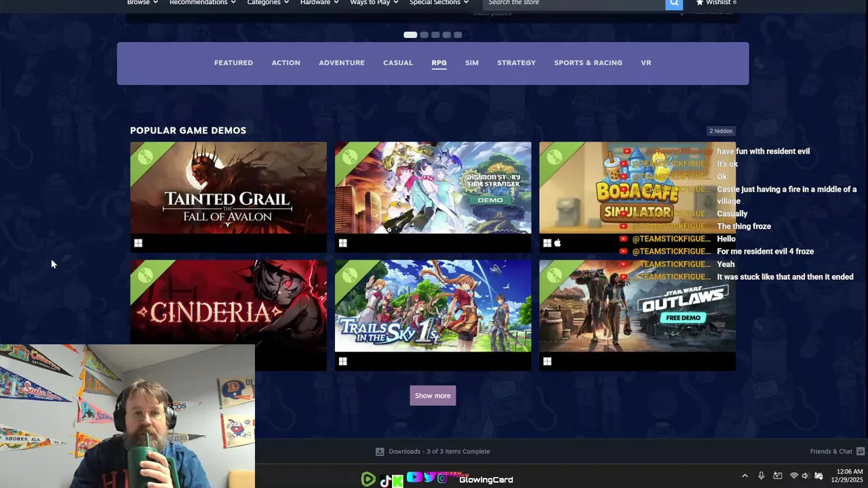Show hidden system tray icons chevron
The width and height of the screenshot is (868, 488).
click(745, 476)
